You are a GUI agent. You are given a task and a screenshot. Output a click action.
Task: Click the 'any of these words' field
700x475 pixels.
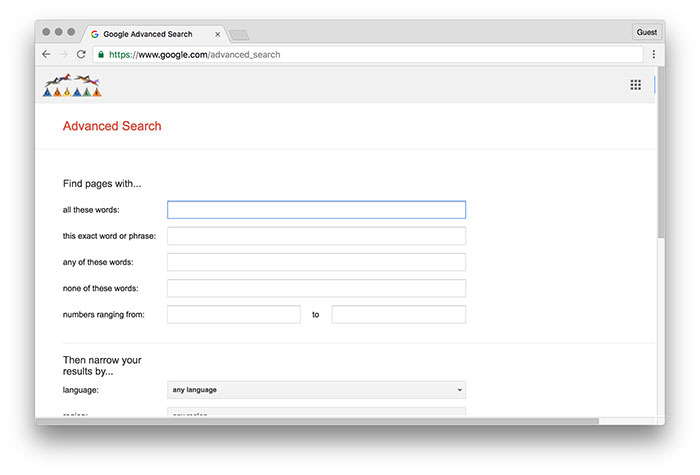coord(316,262)
